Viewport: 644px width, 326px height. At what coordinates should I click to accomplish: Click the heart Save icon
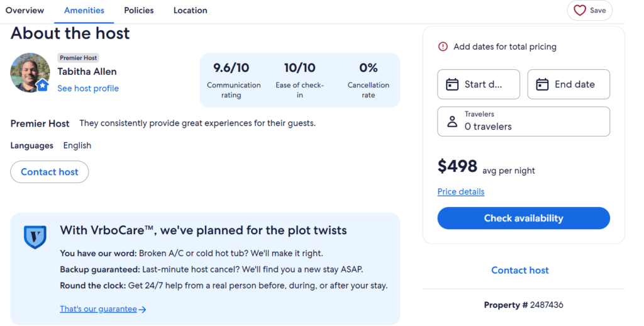[580, 10]
